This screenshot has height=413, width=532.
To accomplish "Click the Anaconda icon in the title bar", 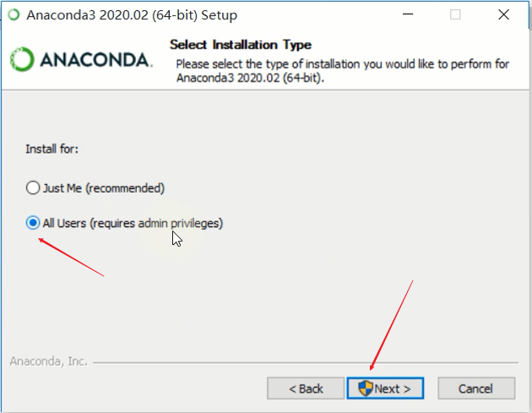I will click(x=14, y=14).
